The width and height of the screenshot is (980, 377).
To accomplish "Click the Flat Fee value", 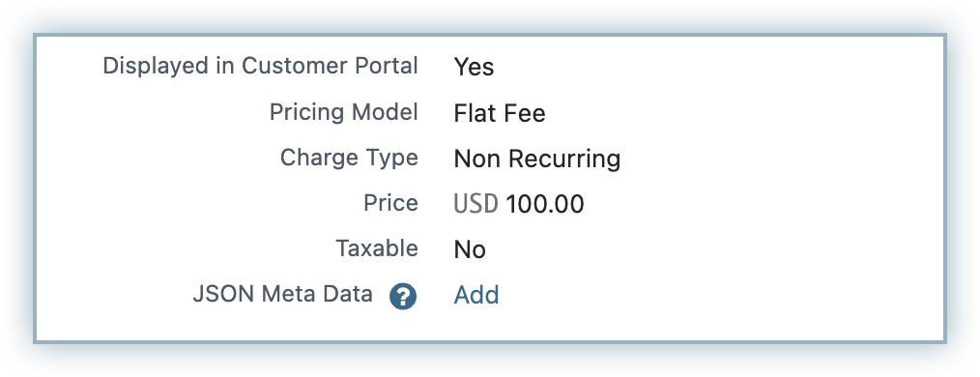I will [x=500, y=113].
